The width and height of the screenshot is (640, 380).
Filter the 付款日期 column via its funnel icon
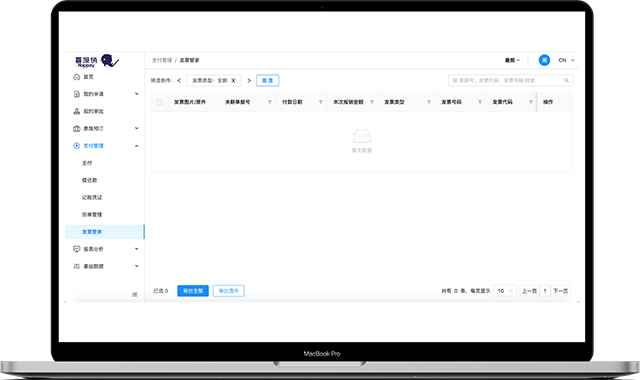pos(320,102)
